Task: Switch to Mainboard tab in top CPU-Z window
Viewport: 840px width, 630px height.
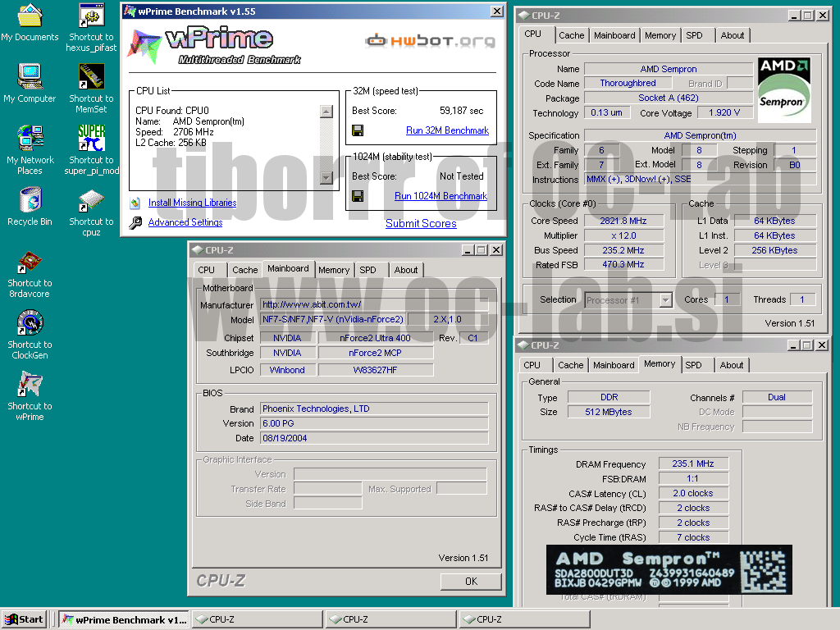Action: click(614, 35)
